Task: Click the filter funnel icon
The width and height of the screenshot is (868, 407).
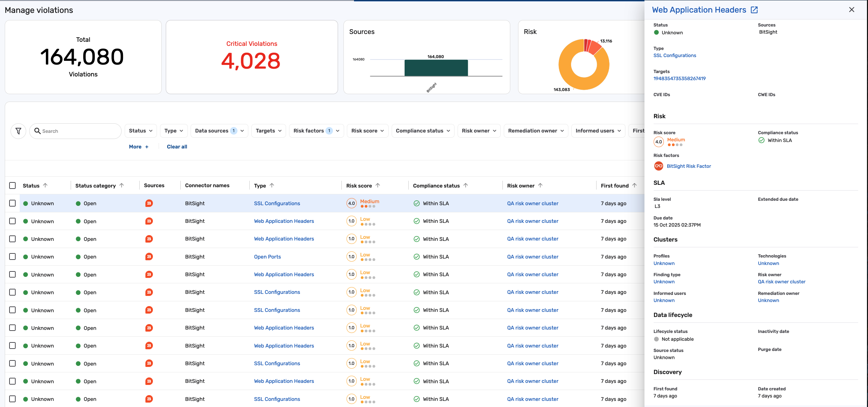Action: coord(18,131)
